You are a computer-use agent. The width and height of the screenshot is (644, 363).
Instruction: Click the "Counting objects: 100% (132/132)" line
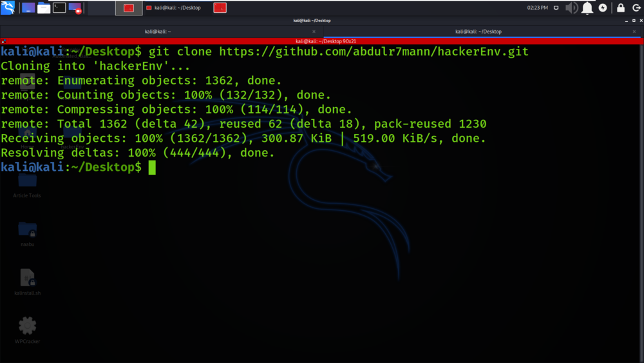[x=166, y=95]
